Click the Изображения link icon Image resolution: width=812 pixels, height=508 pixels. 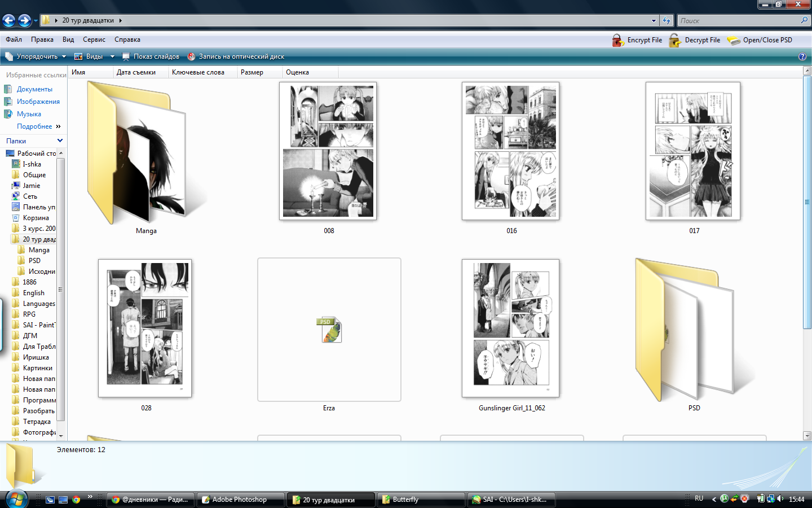pos(8,102)
